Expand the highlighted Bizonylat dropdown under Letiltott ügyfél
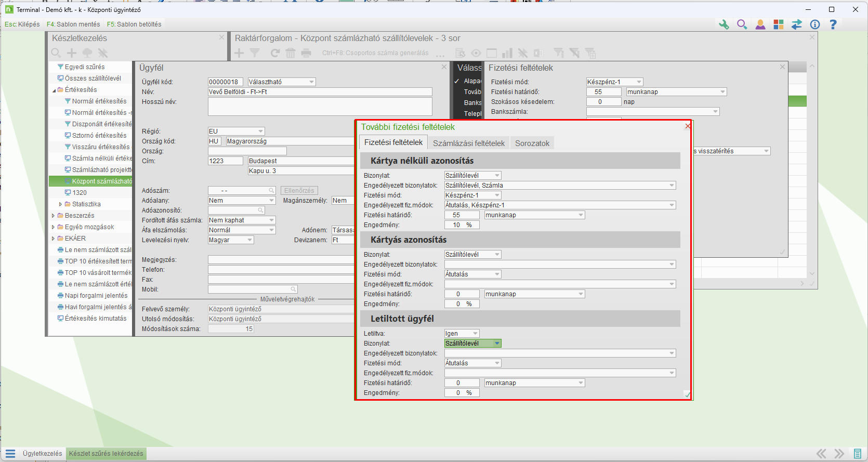 [x=497, y=344]
